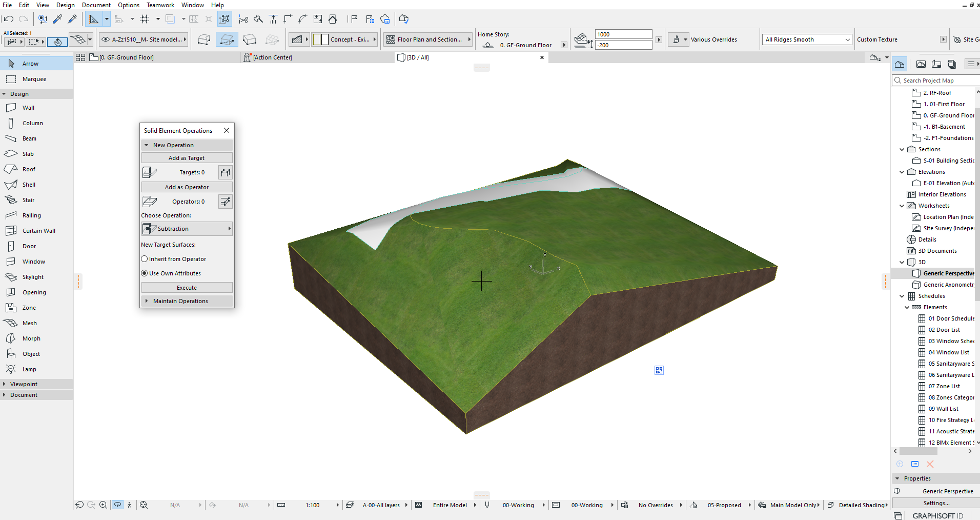Select the first mesh structure option: surface only
Screen dimensions: 980x520
204,39
